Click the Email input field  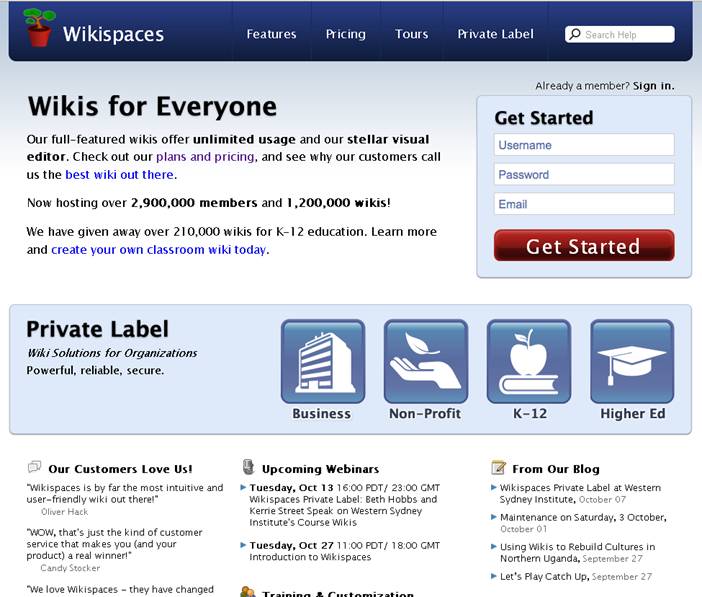coord(584,204)
